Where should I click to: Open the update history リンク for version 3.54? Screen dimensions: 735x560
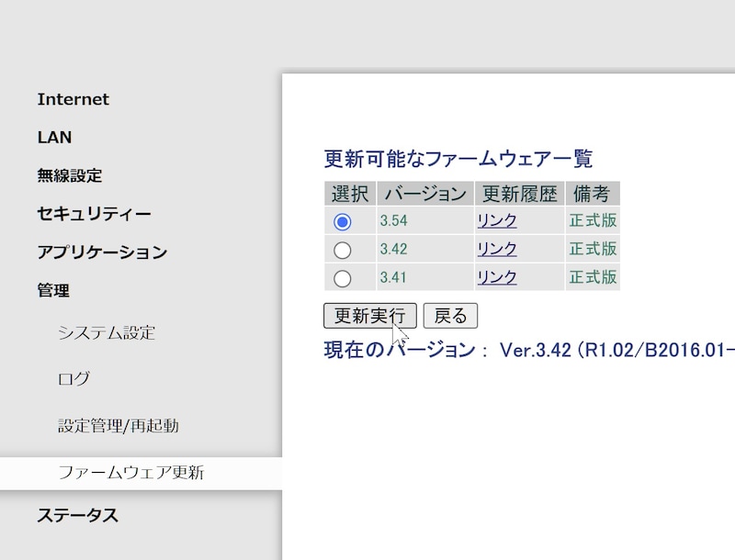(496, 221)
